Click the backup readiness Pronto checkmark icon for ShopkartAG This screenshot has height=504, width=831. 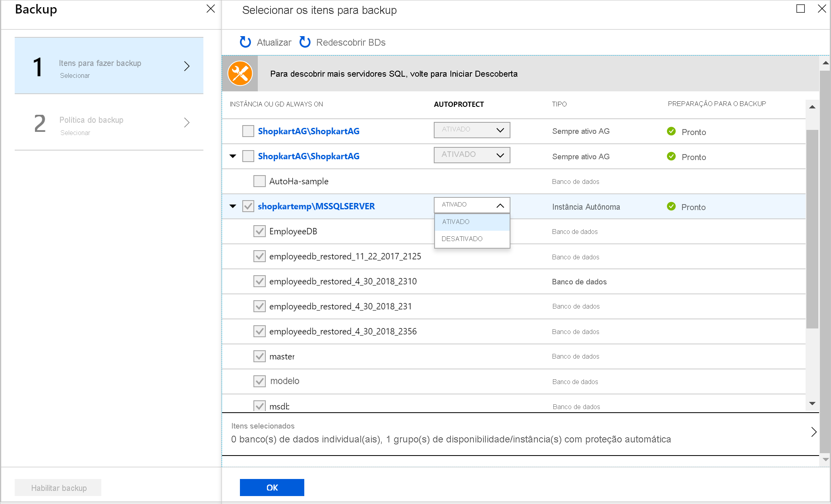[671, 131]
